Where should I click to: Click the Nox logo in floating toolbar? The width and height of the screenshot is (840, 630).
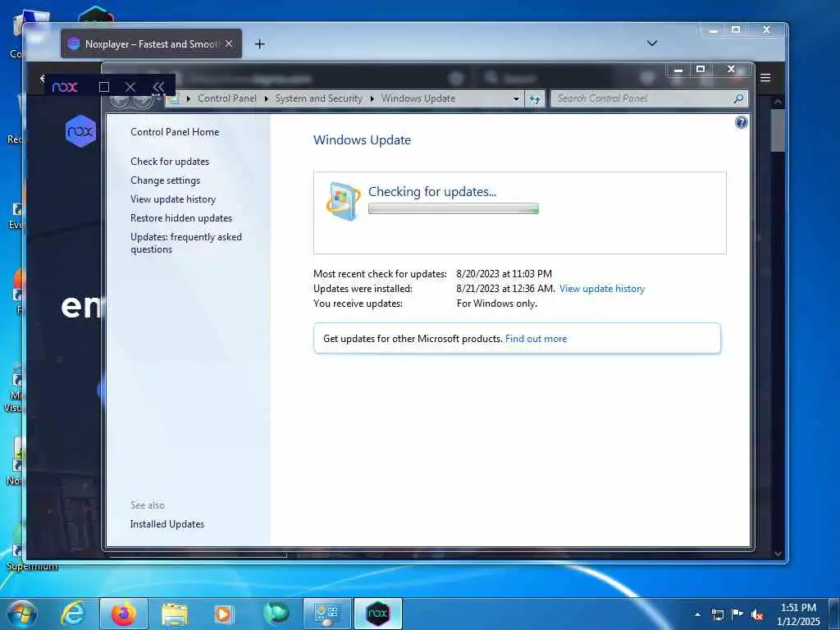point(65,87)
